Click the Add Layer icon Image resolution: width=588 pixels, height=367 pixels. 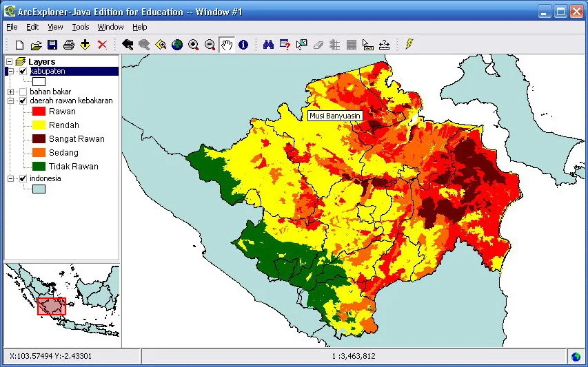coord(85,45)
